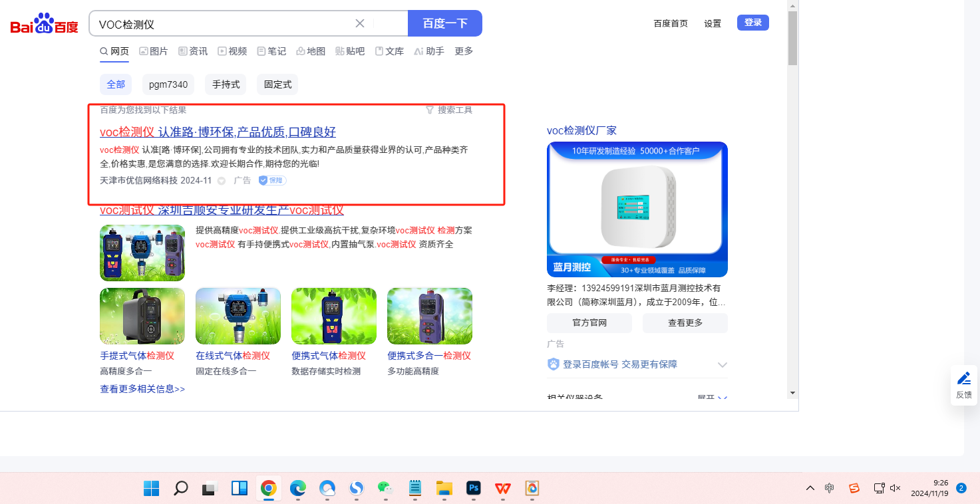The width and height of the screenshot is (980, 504).
Task: Select the 网页 tab
Action: pos(114,51)
